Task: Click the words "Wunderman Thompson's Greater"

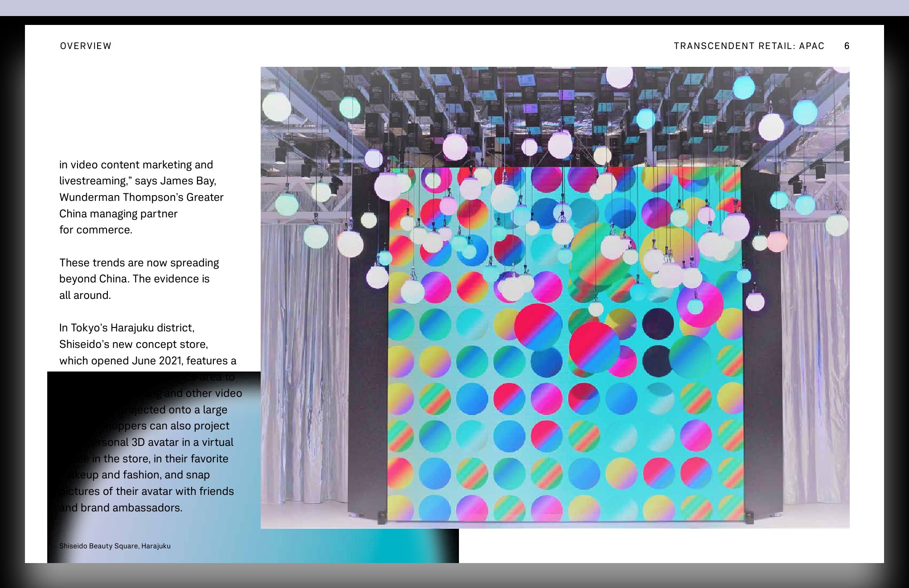Action: [141, 197]
